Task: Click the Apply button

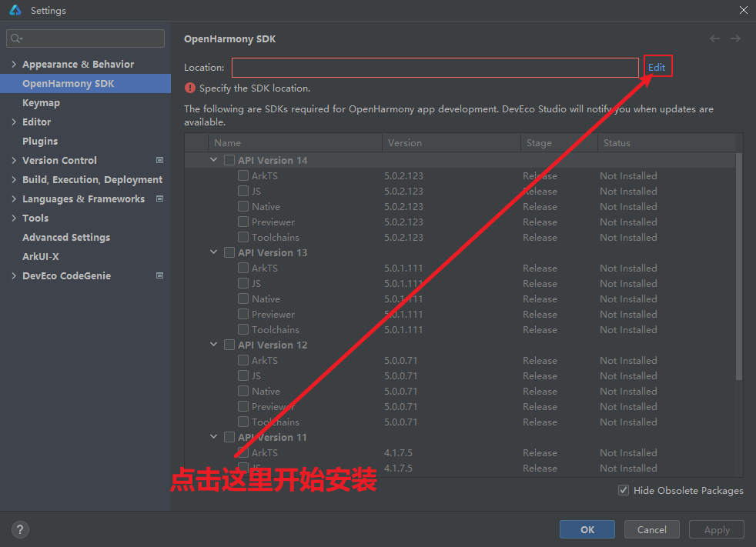Action: (717, 529)
